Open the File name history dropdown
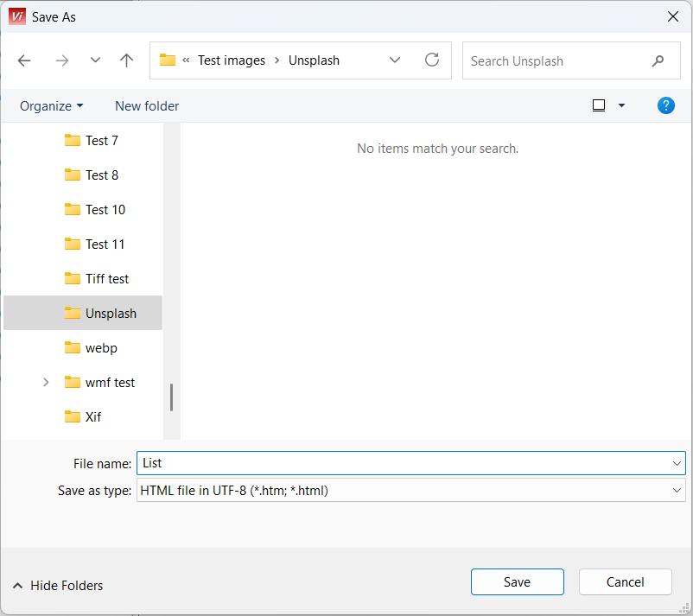Screen dimensions: 693x616 pyautogui.click(x=676, y=463)
